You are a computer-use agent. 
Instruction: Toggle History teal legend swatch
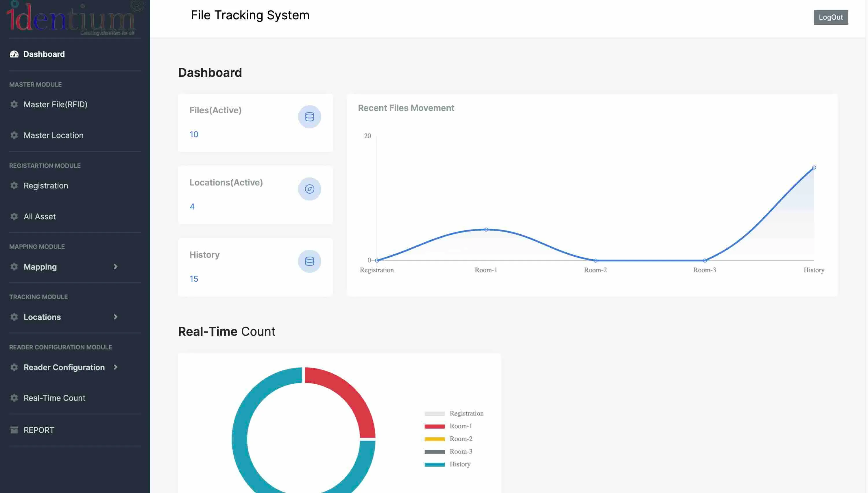coord(434,465)
